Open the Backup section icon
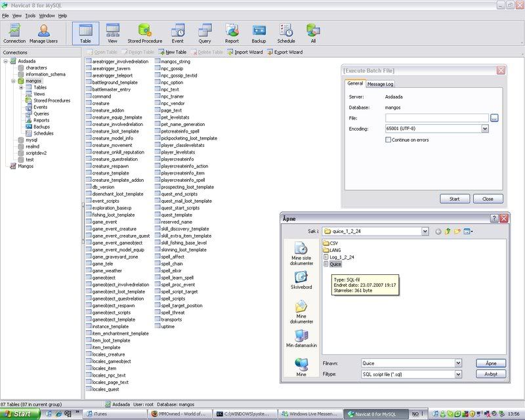Screen dimensions: 525x420 tap(259, 33)
